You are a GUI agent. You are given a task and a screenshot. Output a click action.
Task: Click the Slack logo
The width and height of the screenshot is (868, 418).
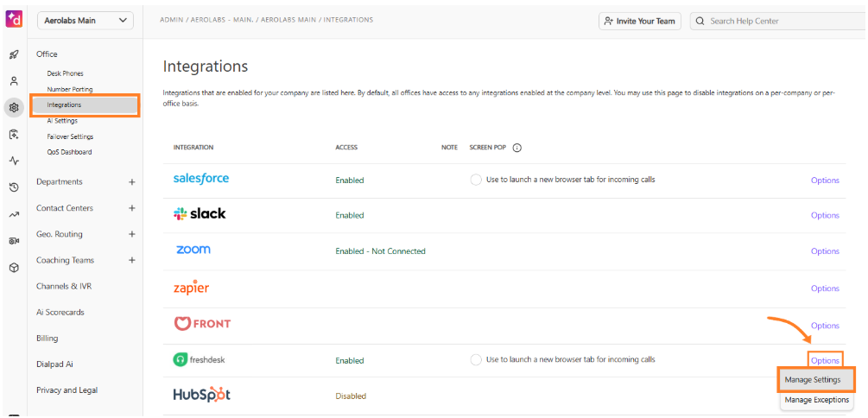pyautogui.click(x=200, y=213)
